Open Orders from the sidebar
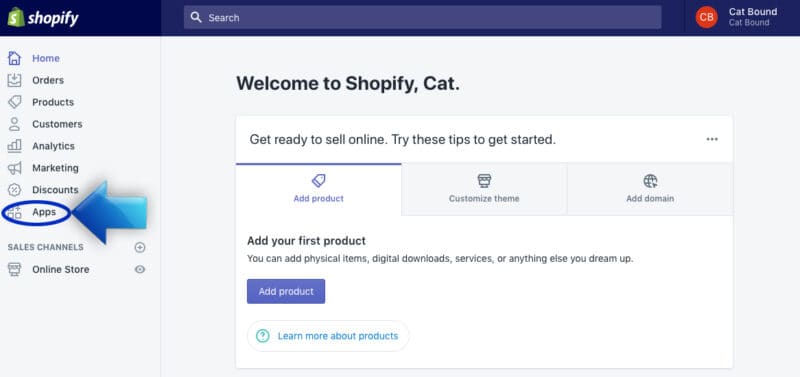Viewport: 800px width, 377px height. click(47, 80)
